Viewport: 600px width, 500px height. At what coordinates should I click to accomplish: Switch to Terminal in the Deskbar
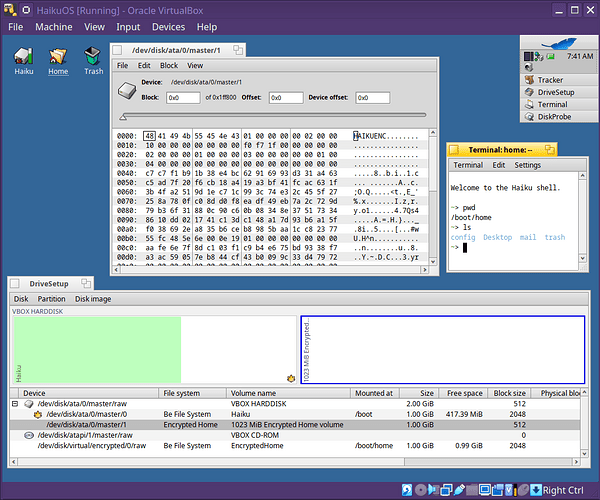point(559,104)
